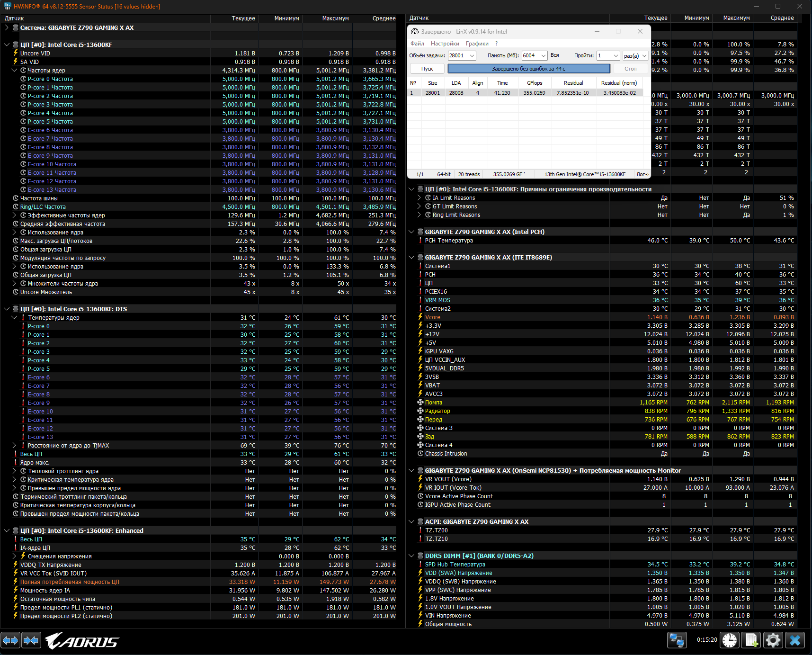This screenshot has height=655, width=812.
Task: Click the lightning icon beside Полная потребляемая мощность ЦП
Action: pos(16,582)
